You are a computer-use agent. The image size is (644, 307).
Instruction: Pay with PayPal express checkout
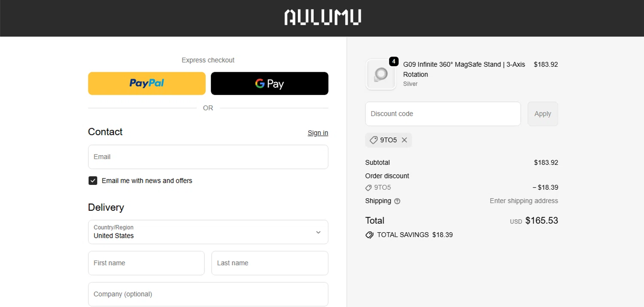pyautogui.click(x=147, y=83)
